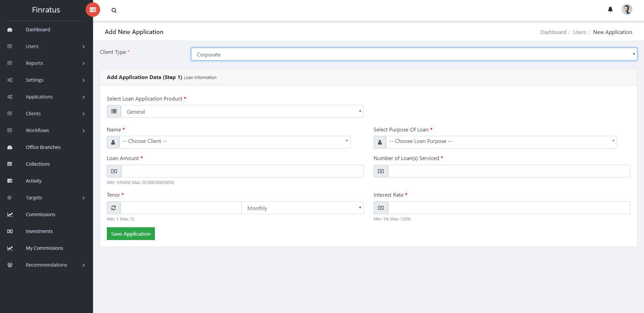Open the Client Type dropdown
The height and width of the screenshot is (313, 644).
414,54
